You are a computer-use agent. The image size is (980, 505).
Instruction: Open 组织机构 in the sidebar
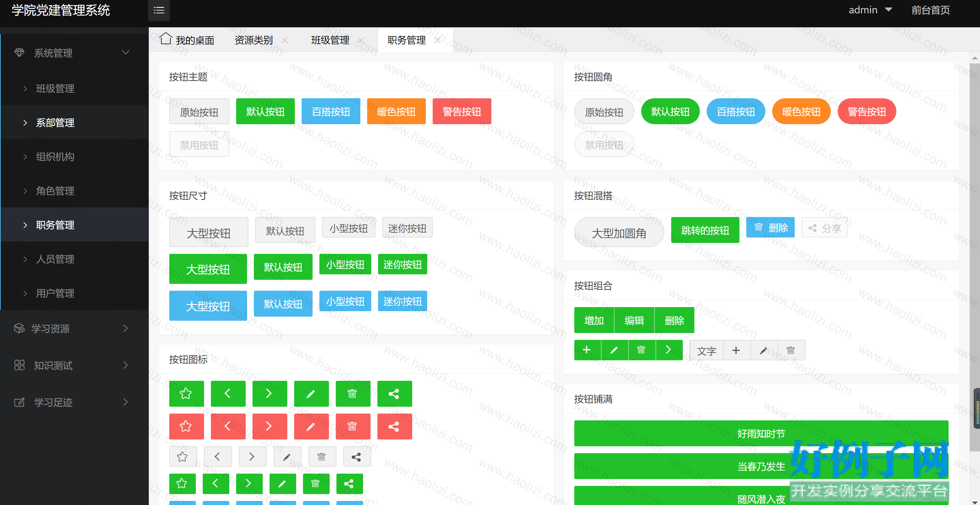74,156
